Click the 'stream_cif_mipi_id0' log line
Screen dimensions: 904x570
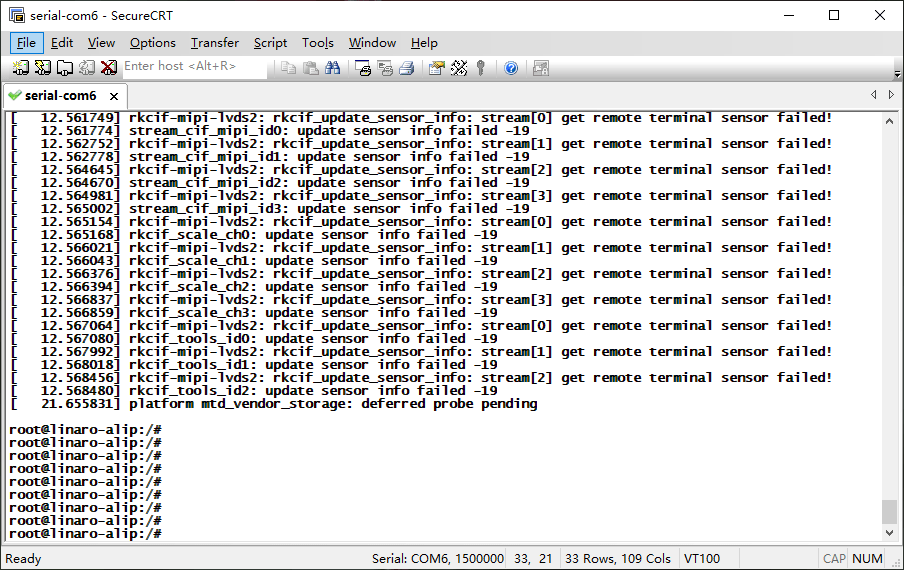pyautogui.click(x=270, y=131)
